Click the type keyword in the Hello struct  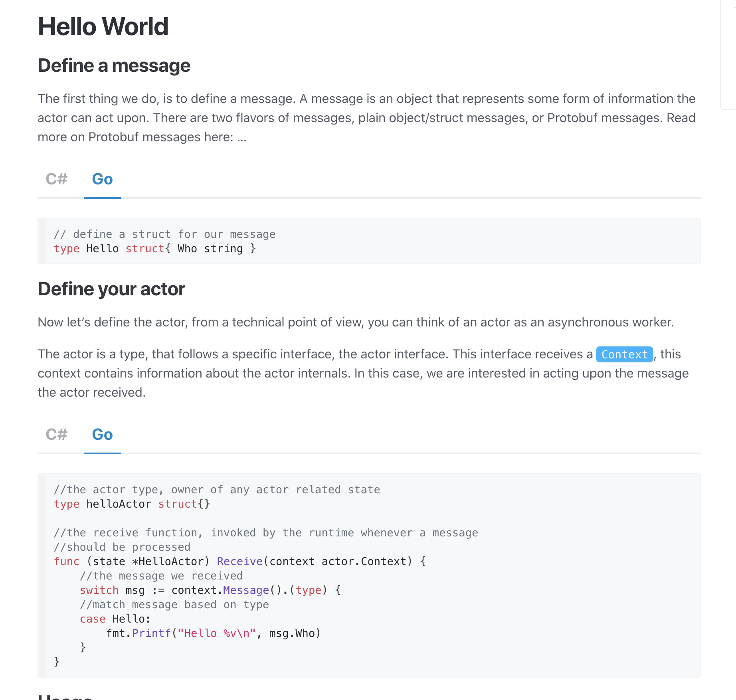[66, 248]
